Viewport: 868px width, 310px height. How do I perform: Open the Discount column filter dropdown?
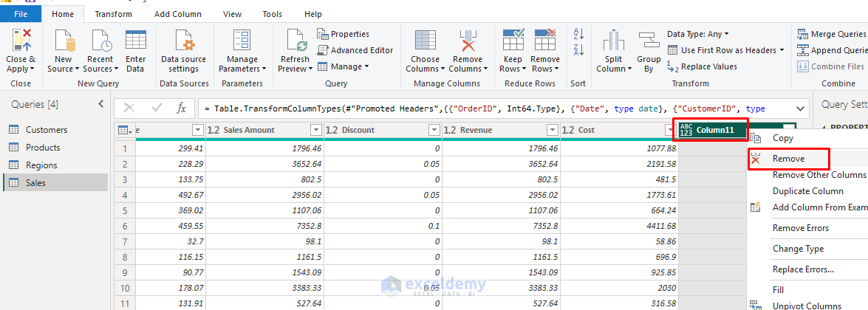434,130
